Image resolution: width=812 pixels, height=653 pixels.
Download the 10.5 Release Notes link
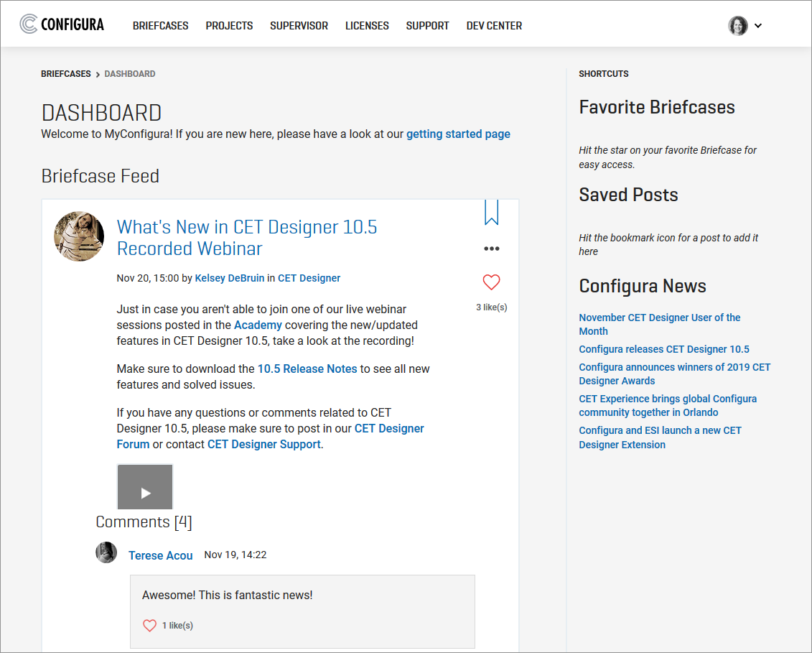click(x=307, y=369)
